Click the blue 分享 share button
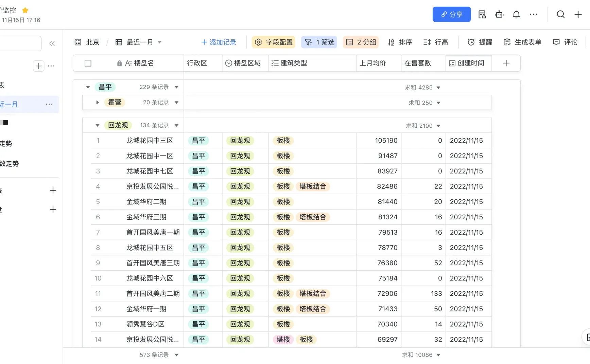This screenshot has height=364, width=590. coord(451,14)
